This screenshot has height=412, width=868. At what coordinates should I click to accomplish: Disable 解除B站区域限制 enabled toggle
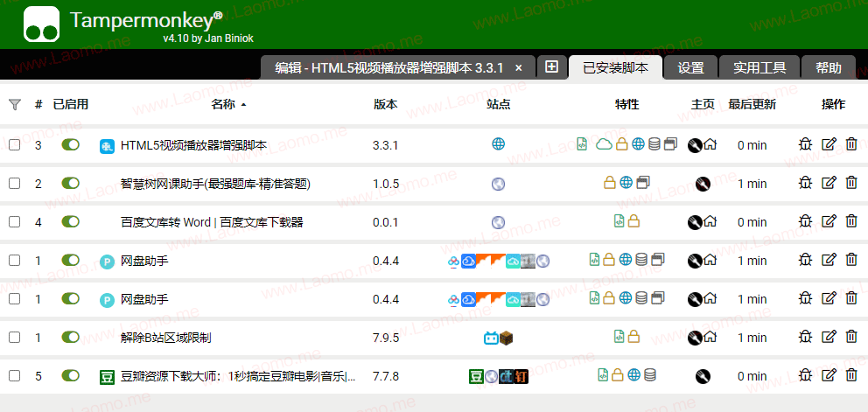click(x=70, y=337)
